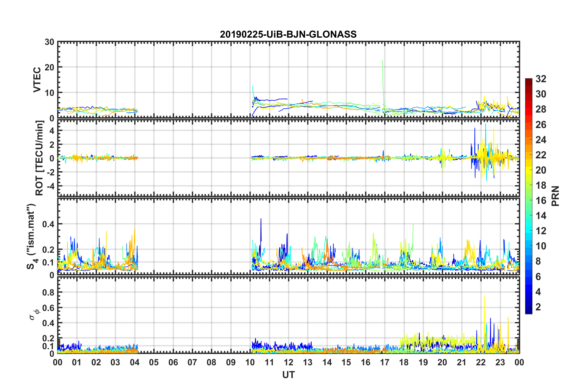This screenshot has height=392, width=577.
Task: Select tick value 16 on PRN colorbar
Action: (x=541, y=200)
